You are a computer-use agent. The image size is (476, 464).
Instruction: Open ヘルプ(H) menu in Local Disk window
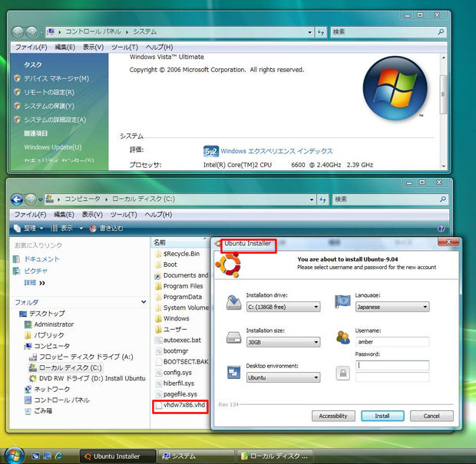click(158, 215)
